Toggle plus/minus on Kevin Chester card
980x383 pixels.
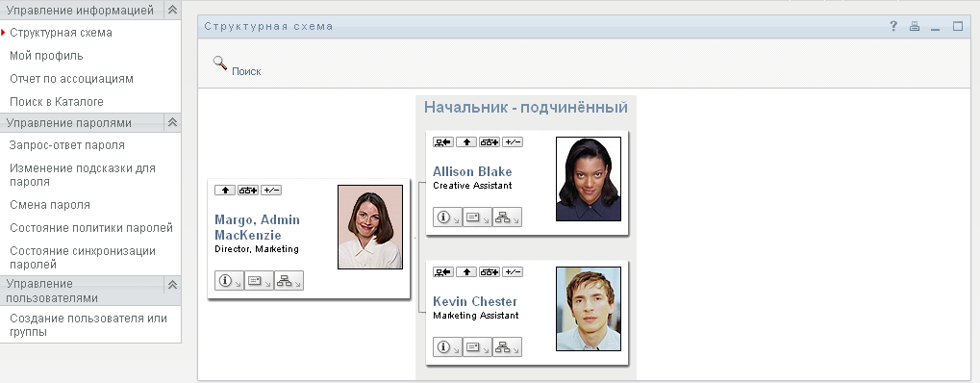coord(513,271)
